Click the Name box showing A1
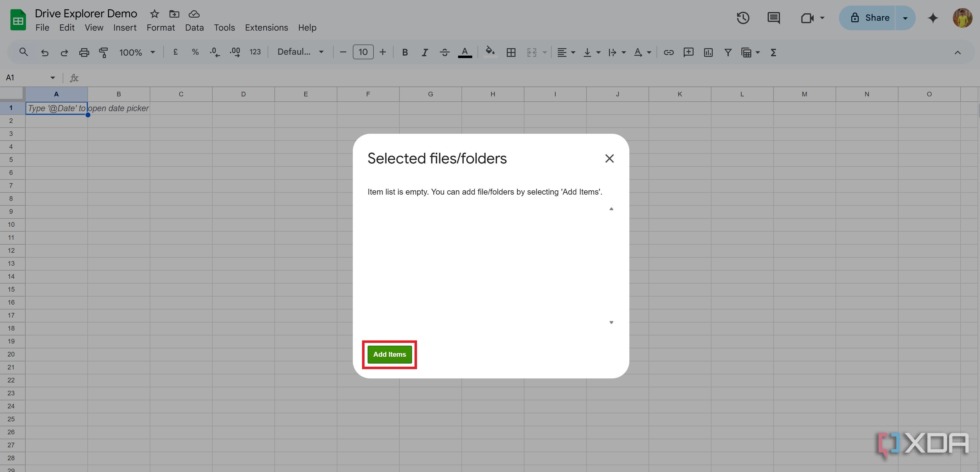Screen dimensions: 980x472 31,78
